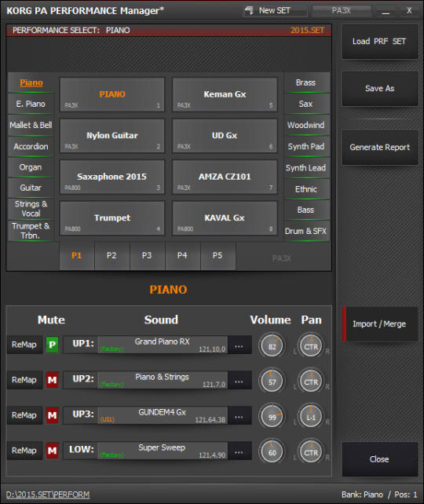This screenshot has height=504, width=424.
Task: Select the P1 page tab
Action: (x=76, y=256)
